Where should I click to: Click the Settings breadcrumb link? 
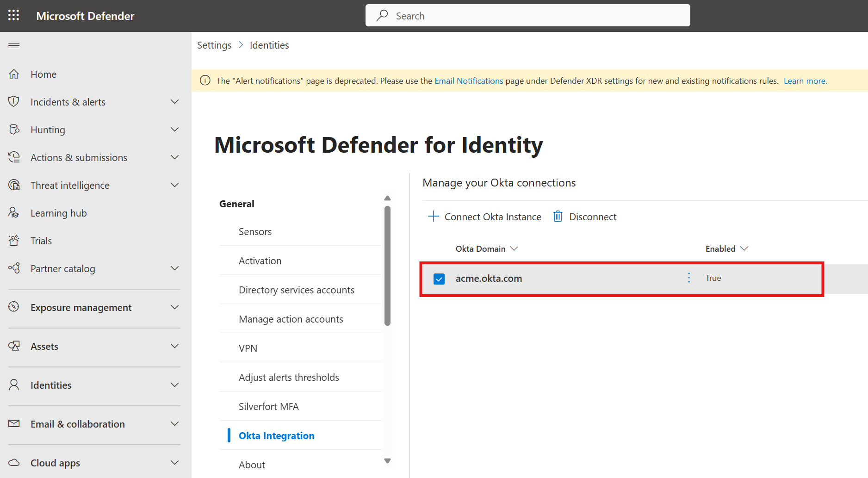point(214,45)
